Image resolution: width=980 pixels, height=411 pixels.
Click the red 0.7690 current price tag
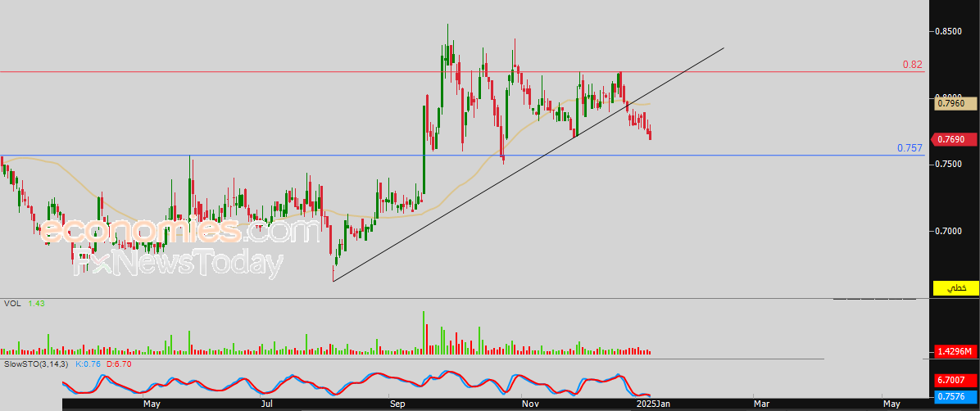coord(955,140)
